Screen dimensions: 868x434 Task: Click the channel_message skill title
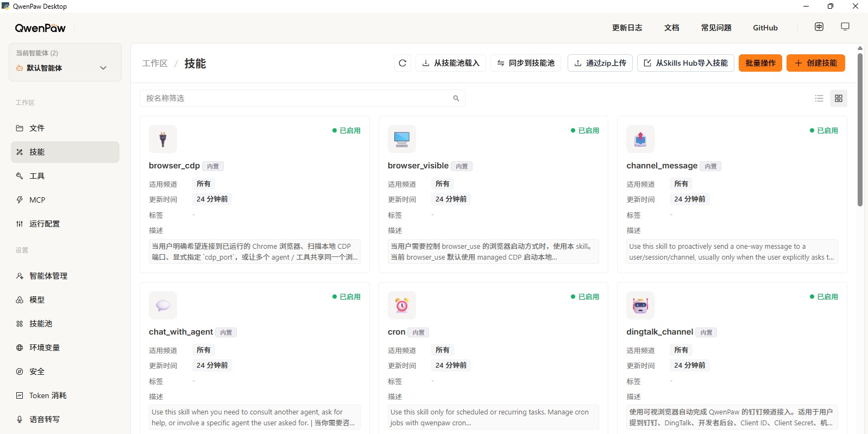tap(662, 166)
